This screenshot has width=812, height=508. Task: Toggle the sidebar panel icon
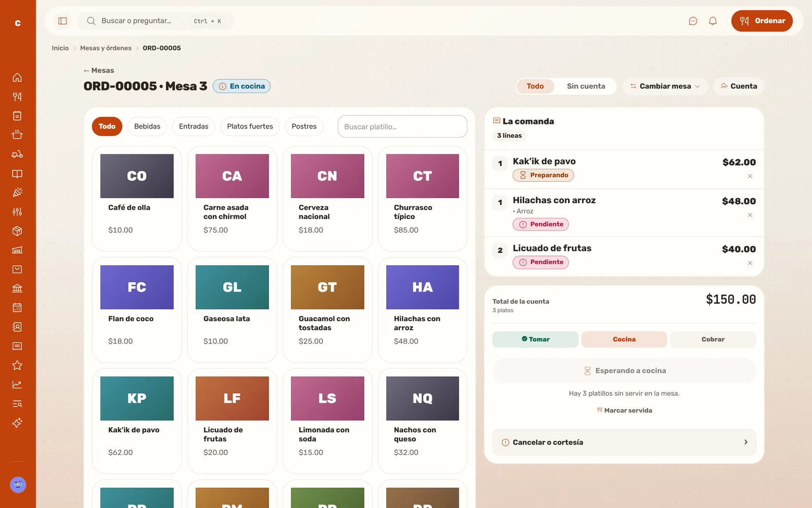(x=63, y=21)
